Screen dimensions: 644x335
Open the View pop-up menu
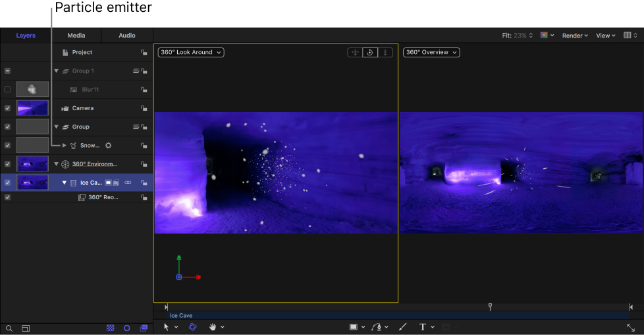coord(606,36)
